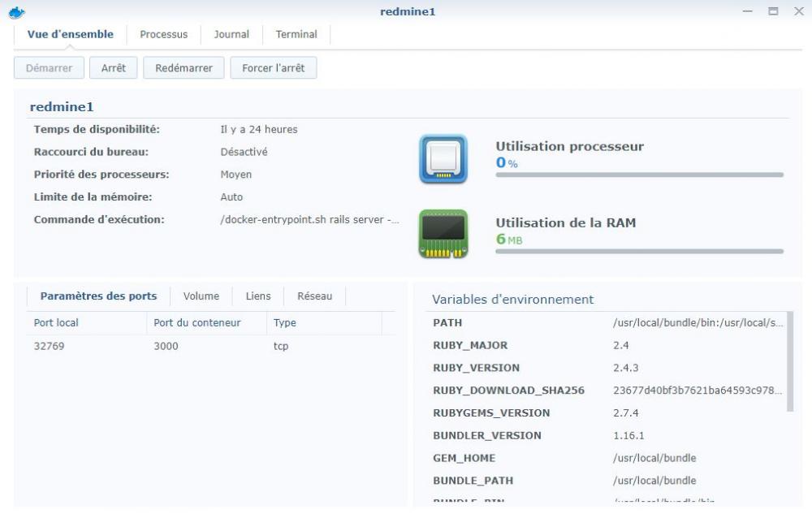Click the environment variables scrollbar
The height and width of the screenshot is (518, 812).
[790, 361]
